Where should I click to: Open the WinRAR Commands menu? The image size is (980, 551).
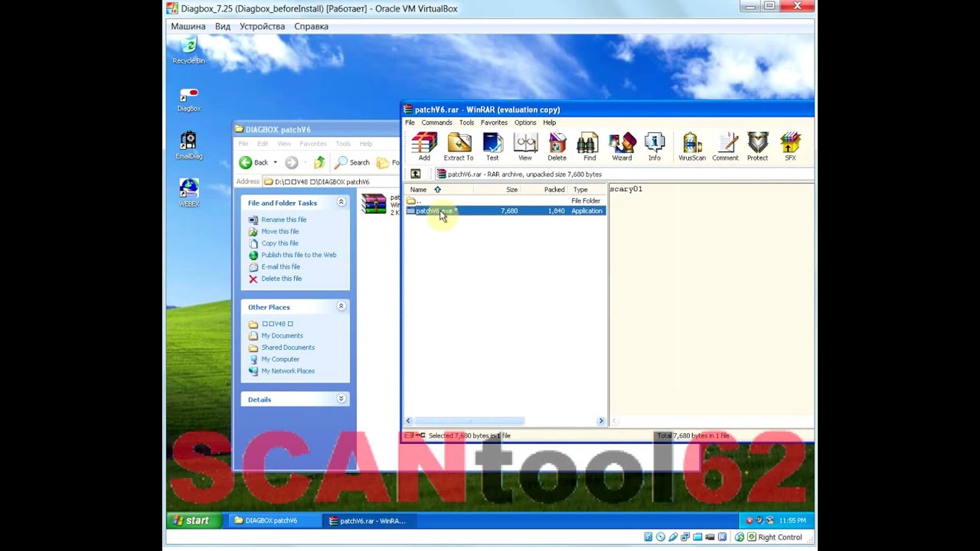[x=436, y=122]
